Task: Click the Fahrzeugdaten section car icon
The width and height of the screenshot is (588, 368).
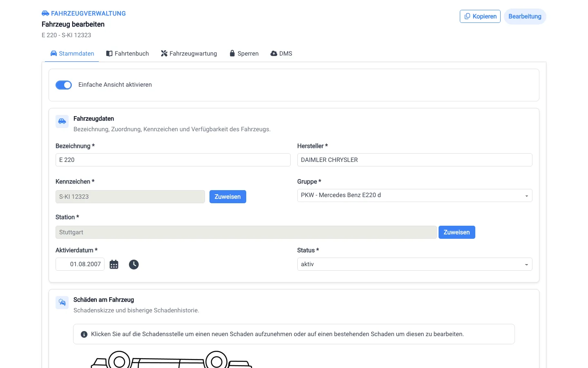Action: (62, 121)
